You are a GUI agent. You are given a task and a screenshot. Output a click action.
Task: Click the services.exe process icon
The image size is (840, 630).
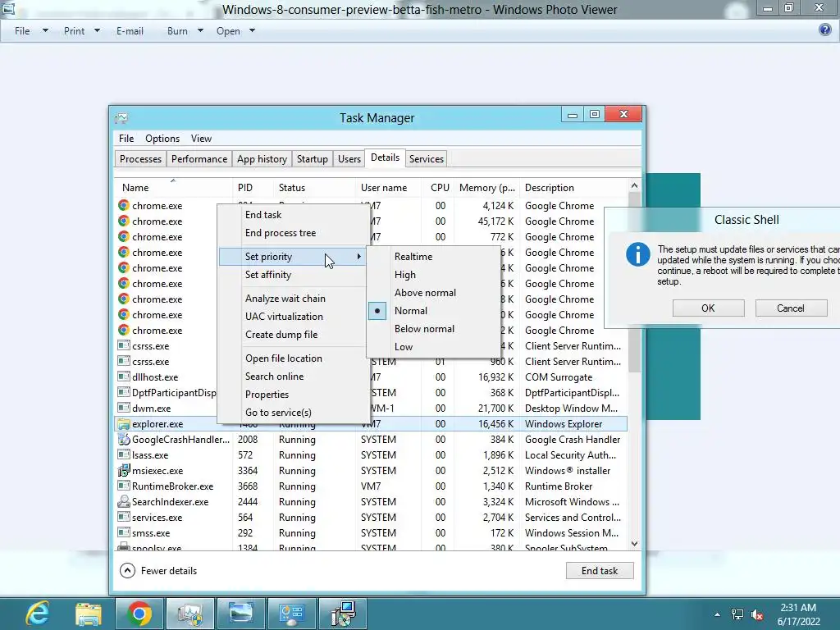[x=124, y=517]
